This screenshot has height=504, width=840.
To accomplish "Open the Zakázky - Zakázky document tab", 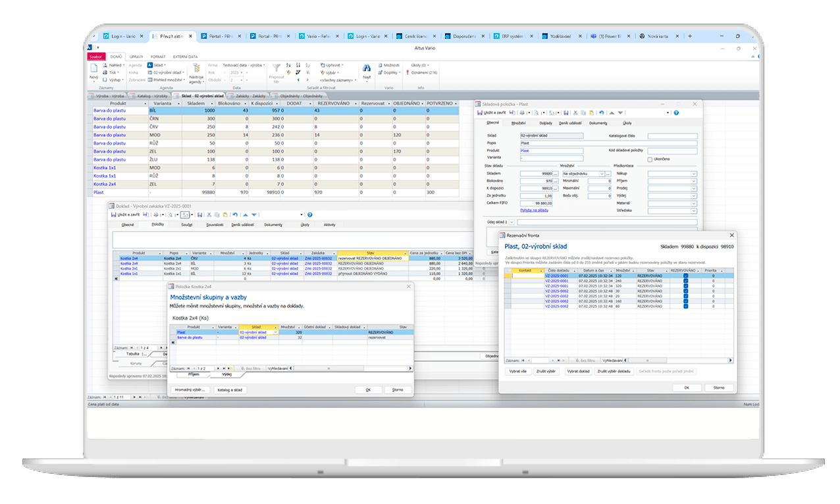I will 249,96.
